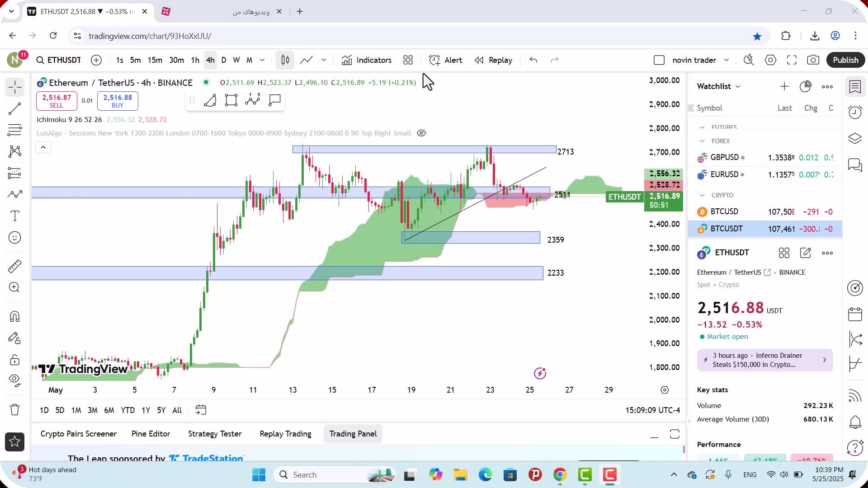This screenshot has height=488, width=868.
Task: Select the 4h interval
Action: [210, 60]
